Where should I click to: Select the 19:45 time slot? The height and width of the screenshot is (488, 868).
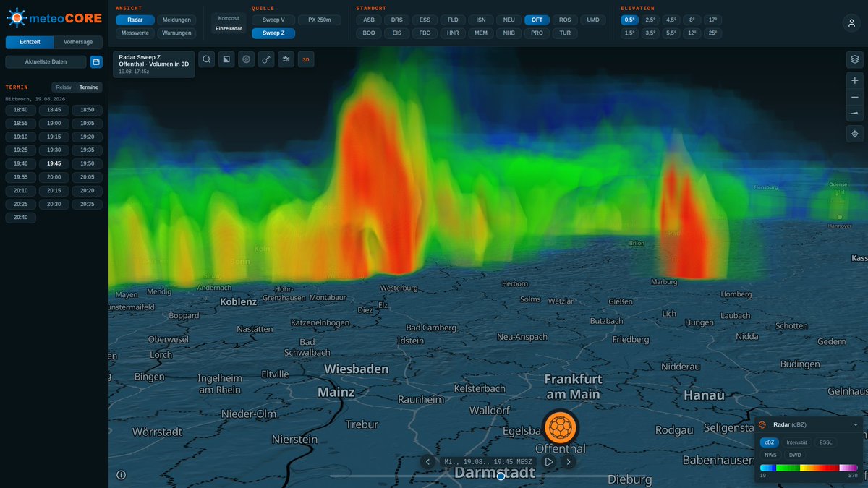[x=54, y=164]
